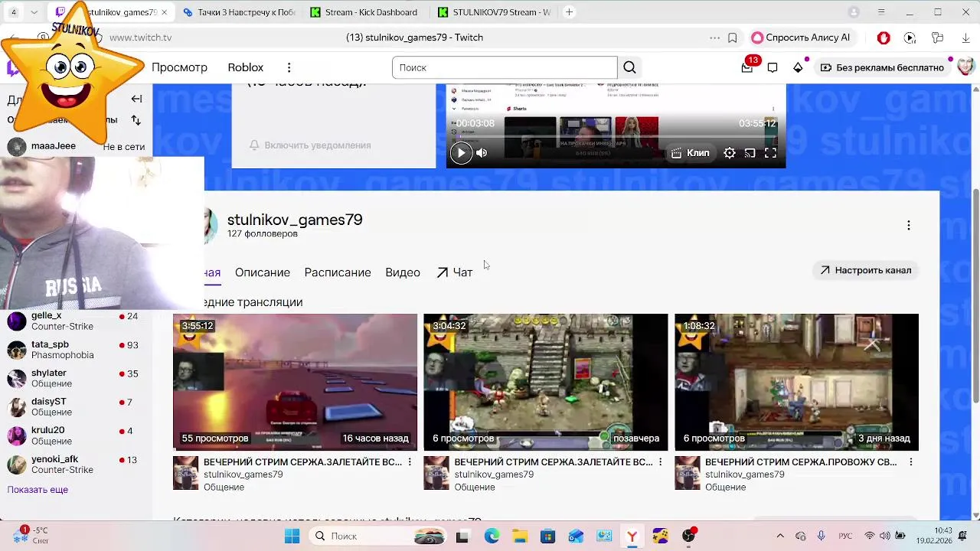Click the video progress seek bar
The height and width of the screenshot is (551, 980).
(615, 136)
